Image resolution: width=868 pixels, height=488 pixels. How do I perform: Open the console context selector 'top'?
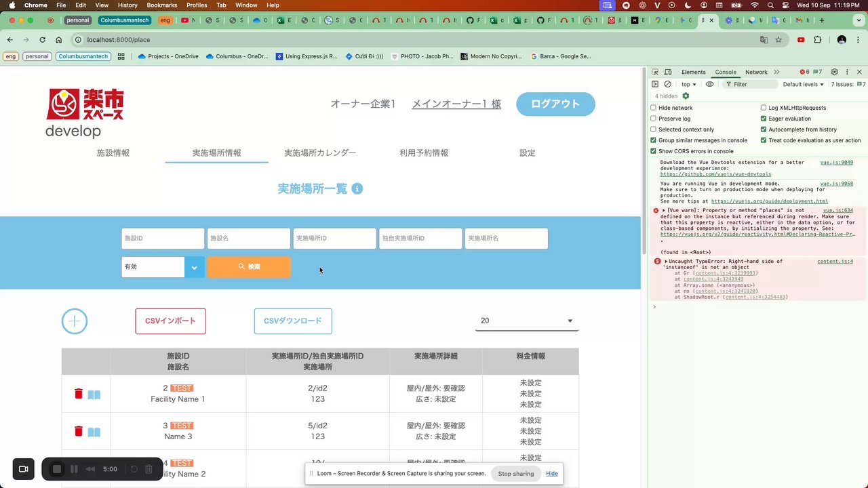[x=689, y=84]
